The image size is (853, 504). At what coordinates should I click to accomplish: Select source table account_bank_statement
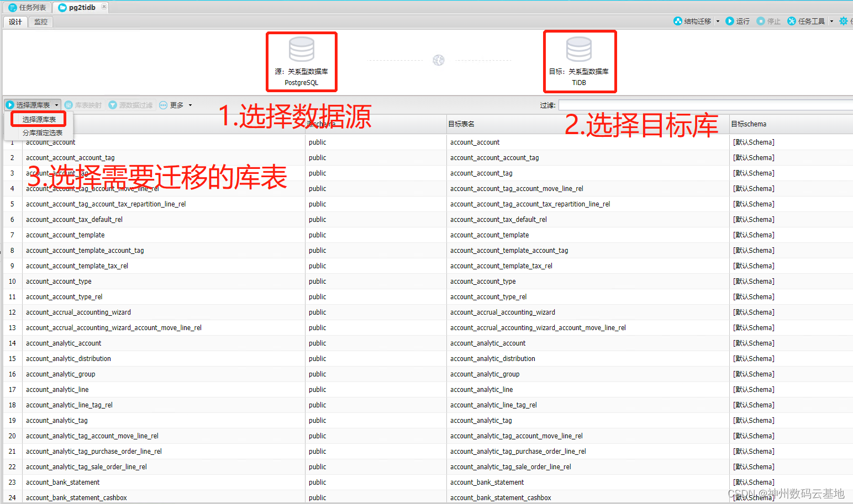click(62, 482)
